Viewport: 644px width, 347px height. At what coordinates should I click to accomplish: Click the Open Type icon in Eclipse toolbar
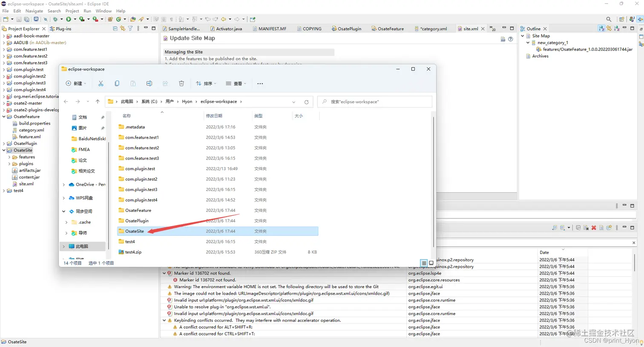pyautogui.click(x=133, y=19)
